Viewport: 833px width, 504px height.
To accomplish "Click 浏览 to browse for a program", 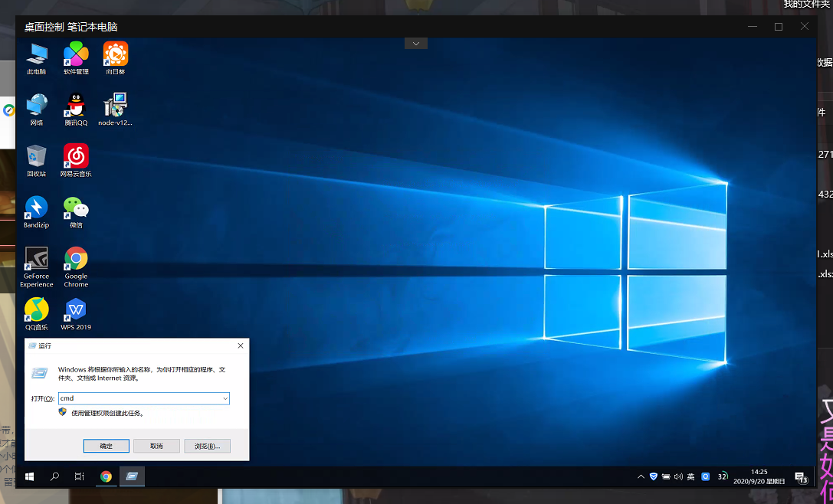I will pyautogui.click(x=207, y=446).
